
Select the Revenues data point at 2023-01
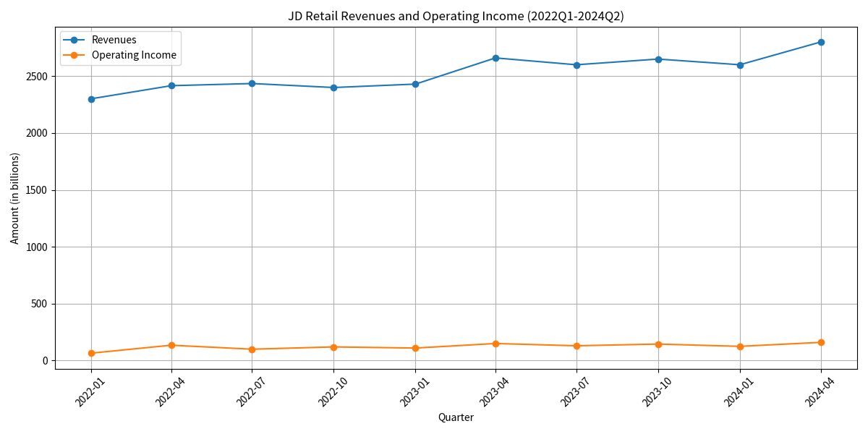coord(415,84)
